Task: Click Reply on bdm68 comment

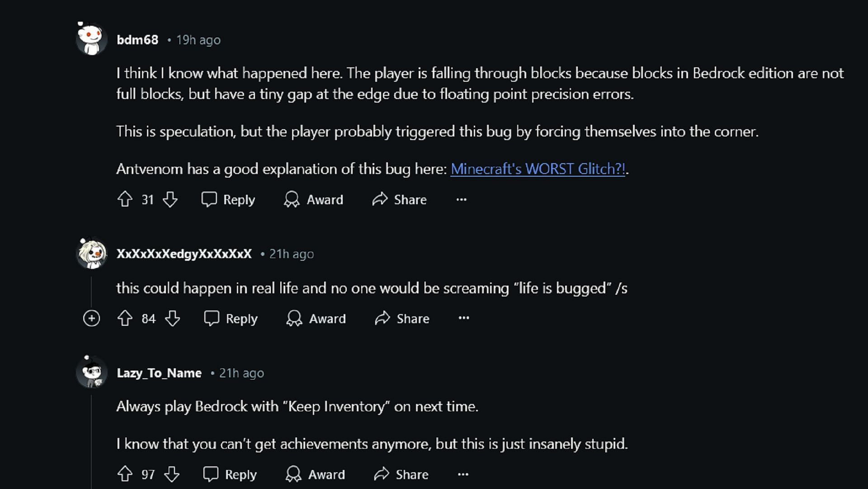Action: (x=229, y=199)
